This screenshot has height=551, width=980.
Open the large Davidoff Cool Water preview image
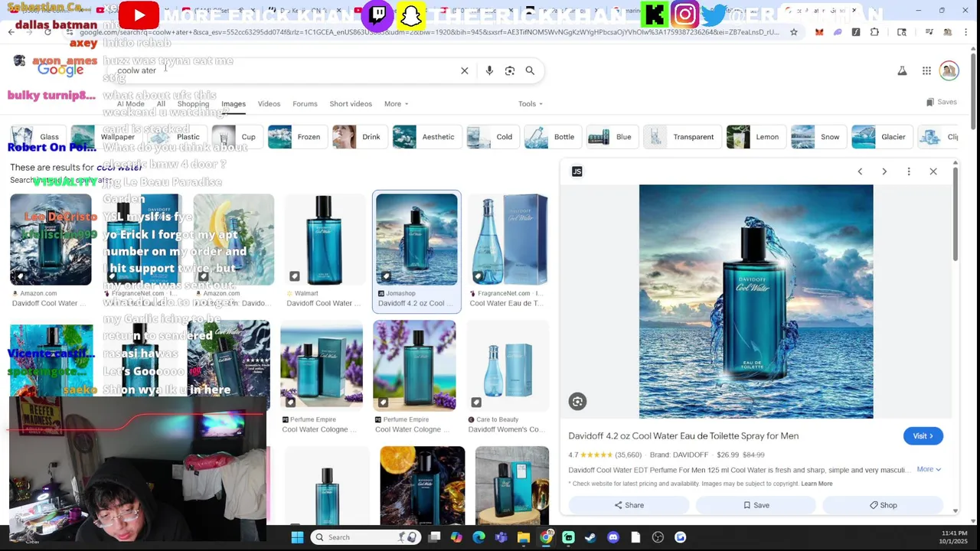(756, 302)
